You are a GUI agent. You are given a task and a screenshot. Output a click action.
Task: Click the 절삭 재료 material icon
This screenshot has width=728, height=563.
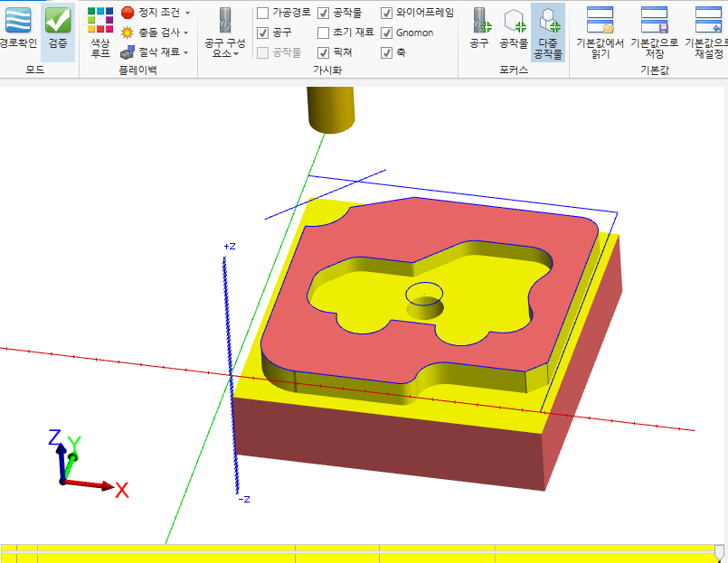[x=128, y=52]
